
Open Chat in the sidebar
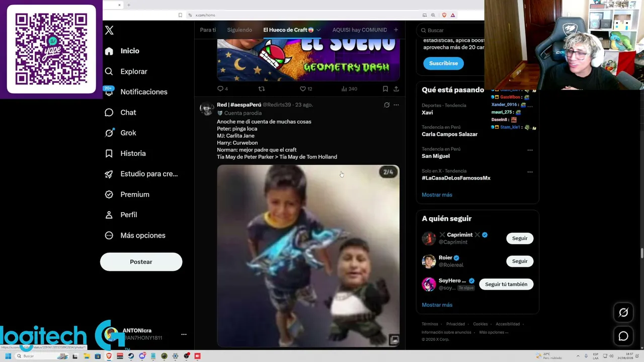(121, 113)
